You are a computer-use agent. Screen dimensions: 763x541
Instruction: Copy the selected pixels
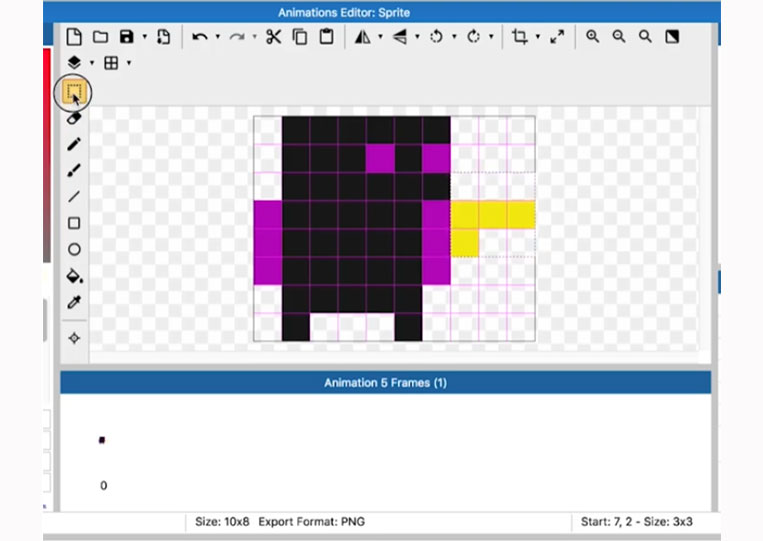coord(300,36)
